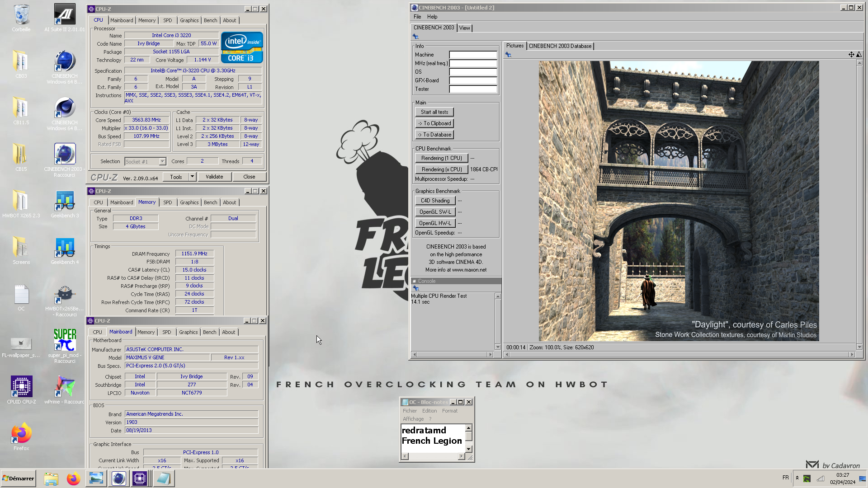Click the pin icon in Pictures panel
This screenshot has height=488, width=868.
[x=508, y=55]
